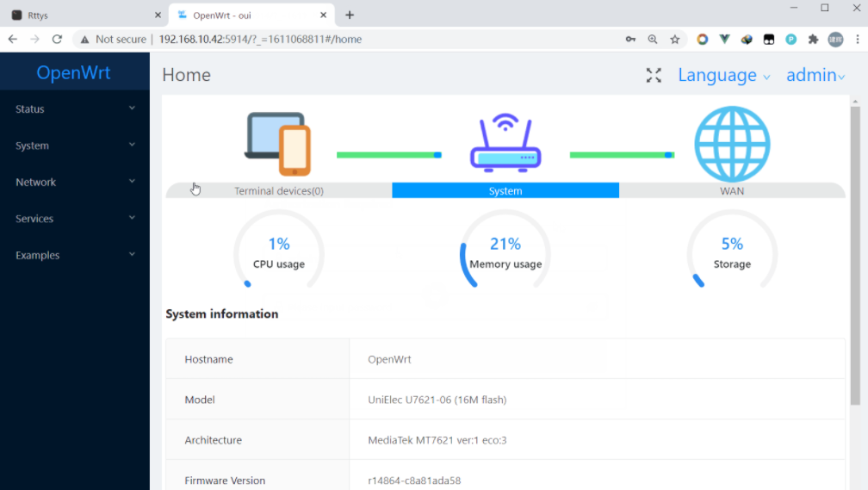The image size is (868, 490).
Task: Click the teal P extension icon
Action: 791,40
